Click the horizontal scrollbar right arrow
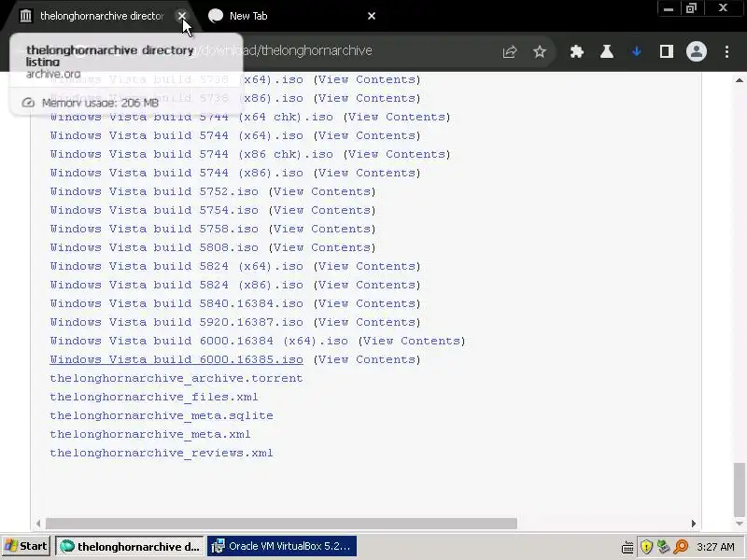 click(694, 524)
